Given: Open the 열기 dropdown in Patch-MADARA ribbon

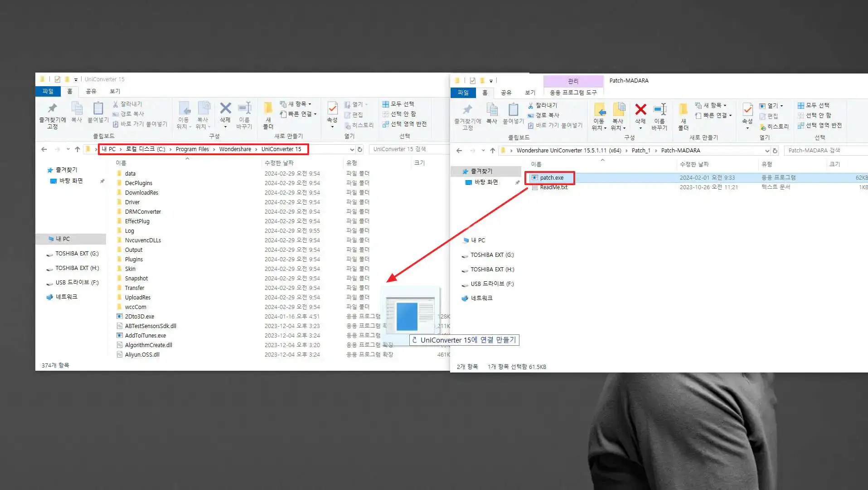Looking at the screenshot, I should pyautogui.click(x=771, y=106).
